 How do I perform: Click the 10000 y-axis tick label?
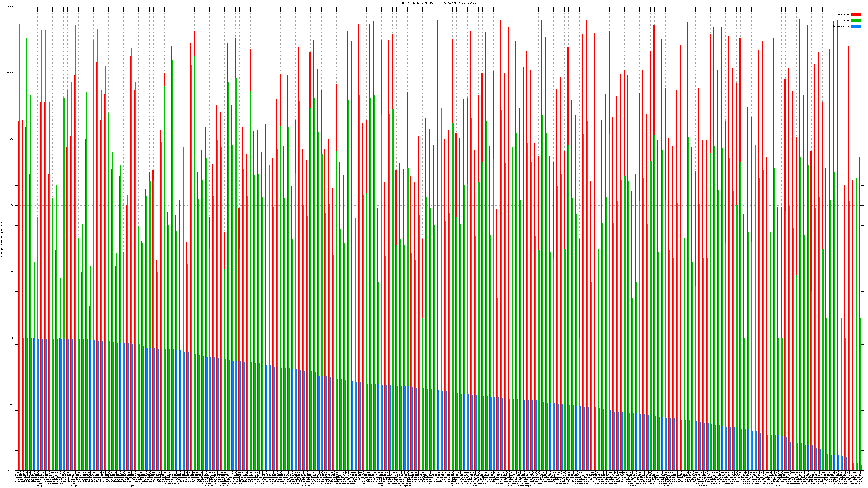tap(11, 73)
